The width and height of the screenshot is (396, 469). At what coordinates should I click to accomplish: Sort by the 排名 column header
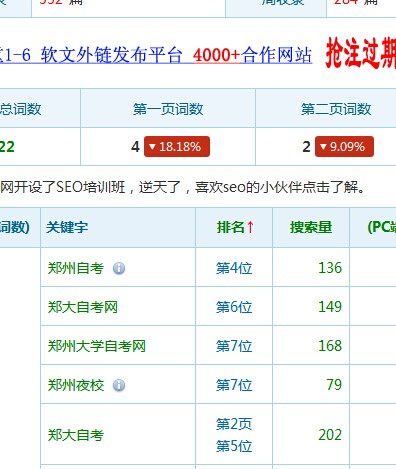tap(235, 227)
